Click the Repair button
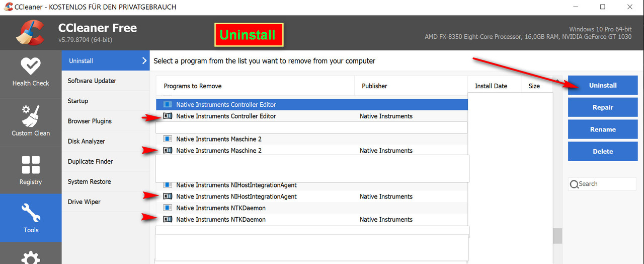The width and height of the screenshot is (644, 264). tap(603, 107)
